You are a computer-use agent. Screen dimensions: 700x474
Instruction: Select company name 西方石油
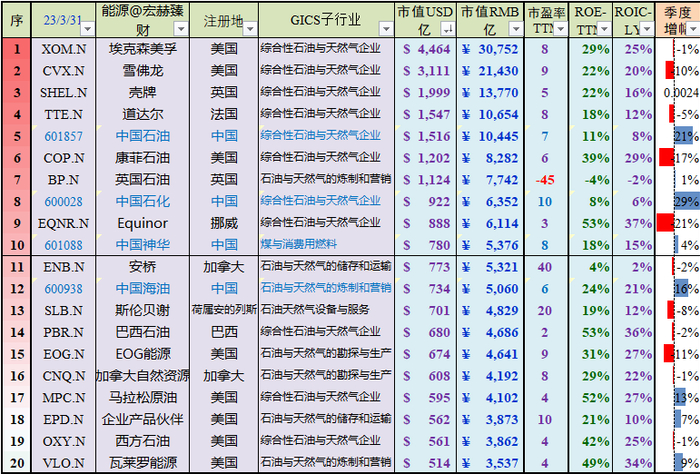point(142,442)
